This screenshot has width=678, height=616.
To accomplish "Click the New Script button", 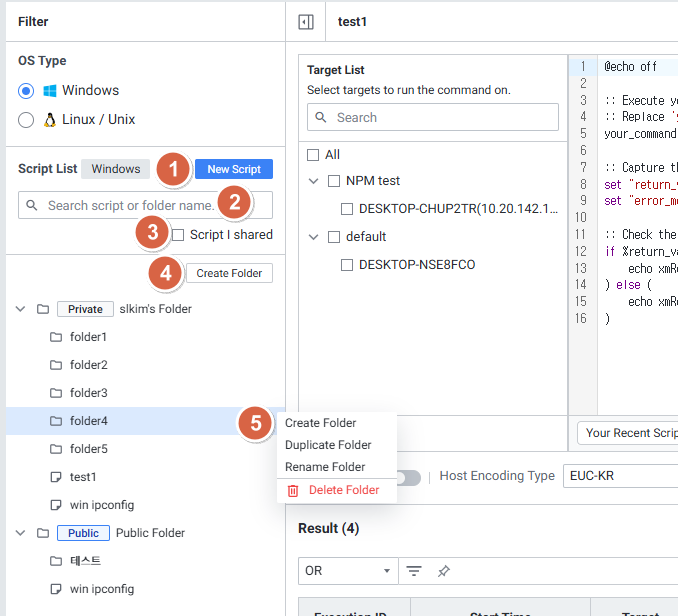I will (233, 169).
